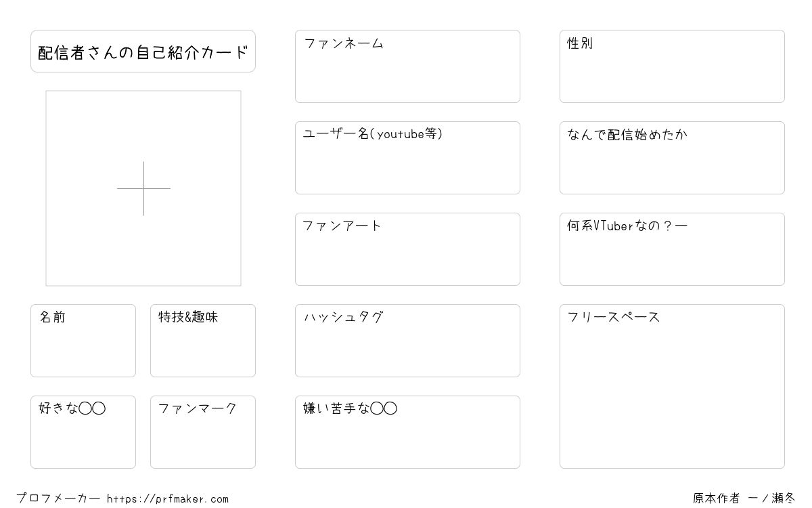The image size is (812, 508).
Task: Click the plus icon in the image placeholder
Action: click(143, 188)
